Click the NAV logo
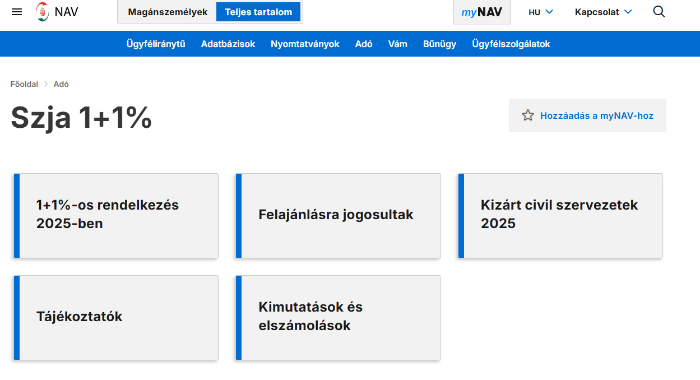The height and width of the screenshot is (380, 700). pos(57,12)
